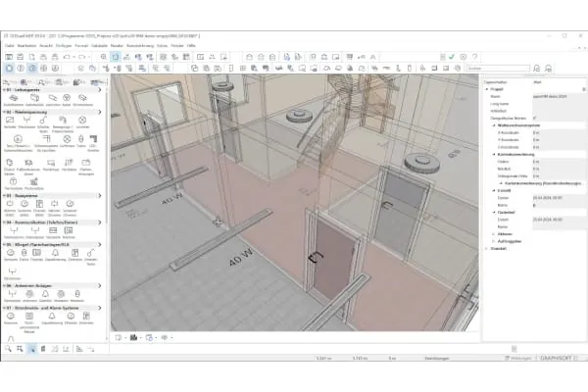
Task: Select the Leuchten tool under Niederspannung
Action: [82, 121]
